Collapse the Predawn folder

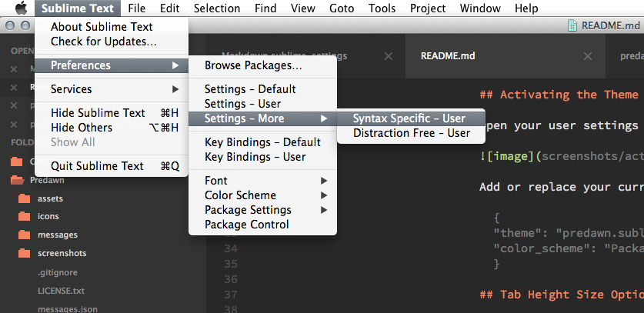pyautogui.click(x=47, y=180)
